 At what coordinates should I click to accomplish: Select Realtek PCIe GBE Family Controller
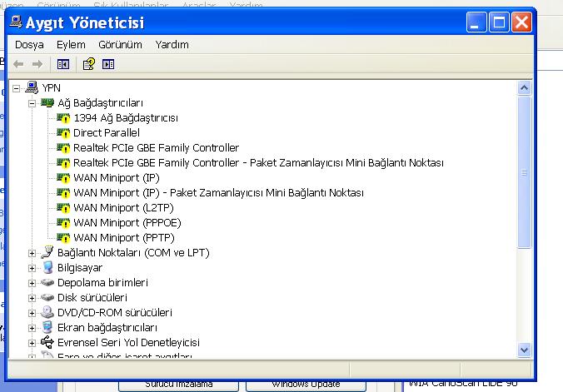click(x=157, y=148)
